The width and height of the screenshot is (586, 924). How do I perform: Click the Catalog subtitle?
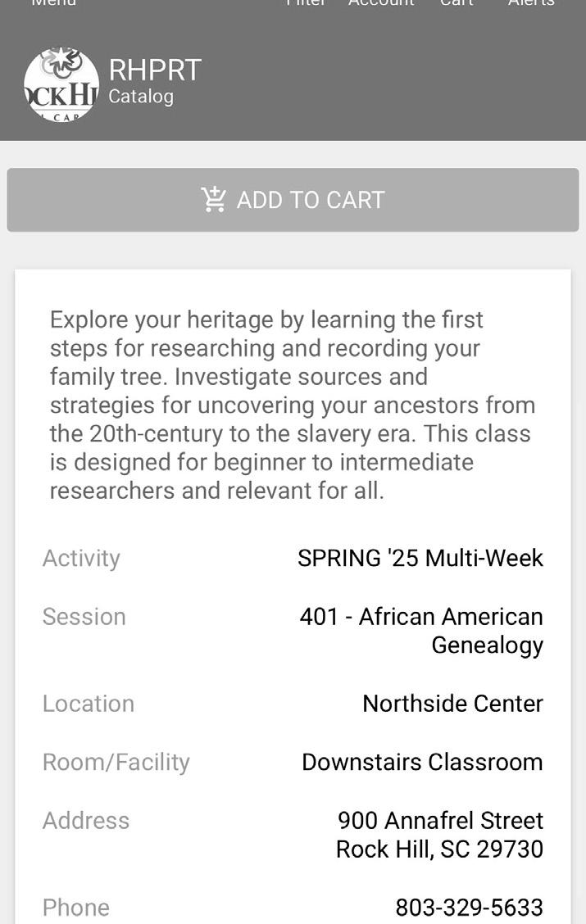coord(141,97)
